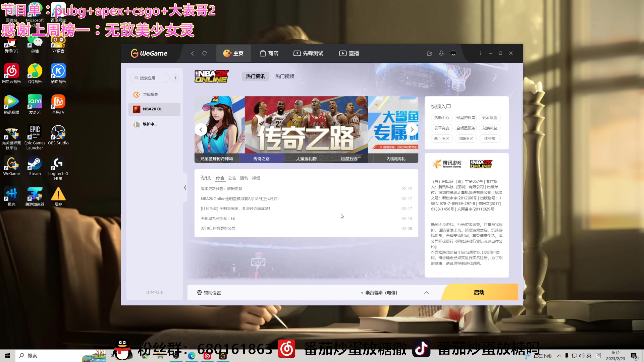
Task: Open the Windows Start menu
Action: click(x=7, y=356)
